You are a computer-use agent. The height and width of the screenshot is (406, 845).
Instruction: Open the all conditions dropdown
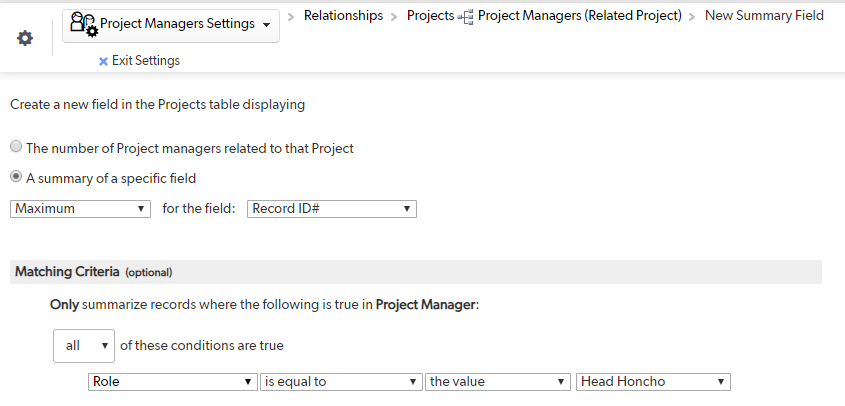84,346
